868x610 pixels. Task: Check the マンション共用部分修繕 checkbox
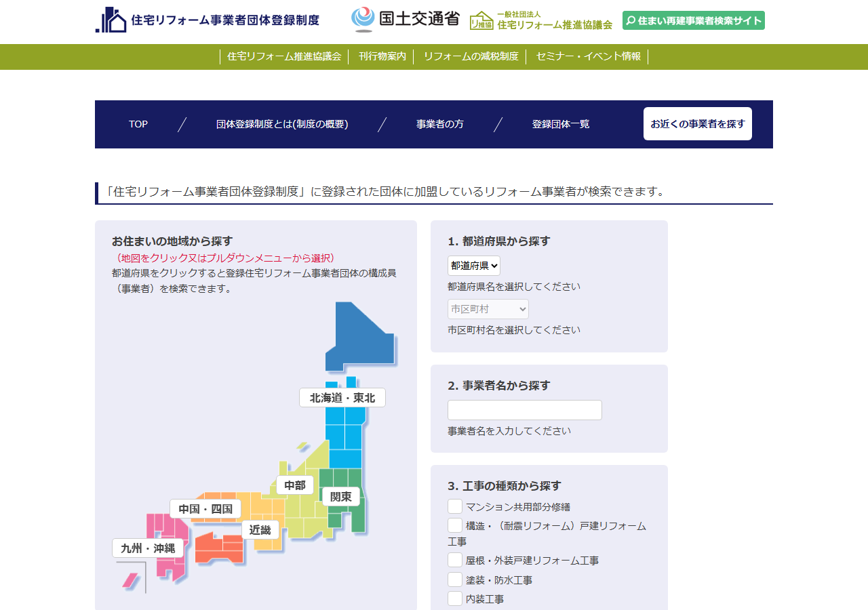(455, 506)
